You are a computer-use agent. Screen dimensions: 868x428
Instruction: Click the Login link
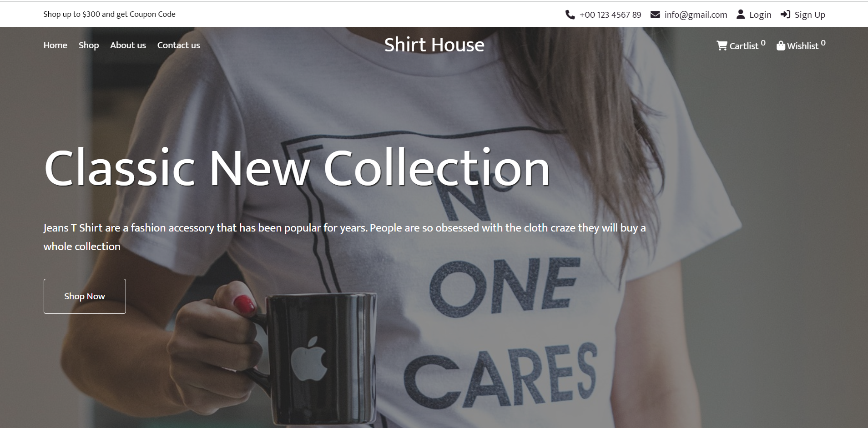pos(760,15)
